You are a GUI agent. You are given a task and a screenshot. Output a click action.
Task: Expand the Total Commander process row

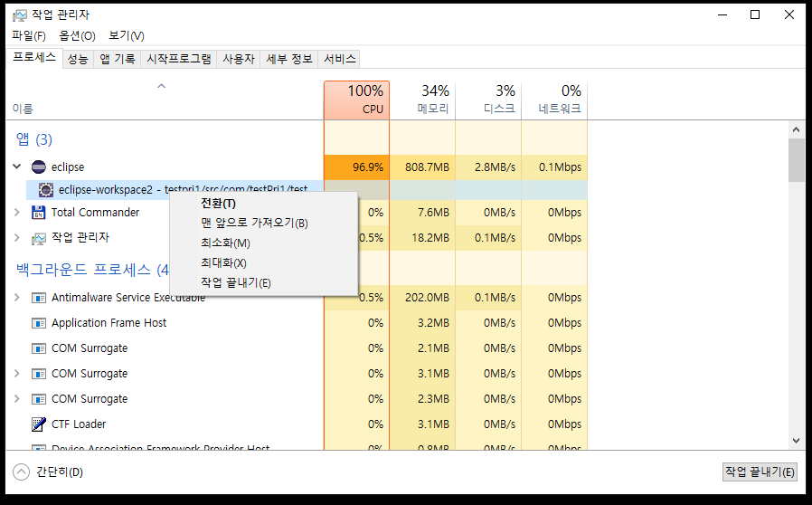pos(17,212)
